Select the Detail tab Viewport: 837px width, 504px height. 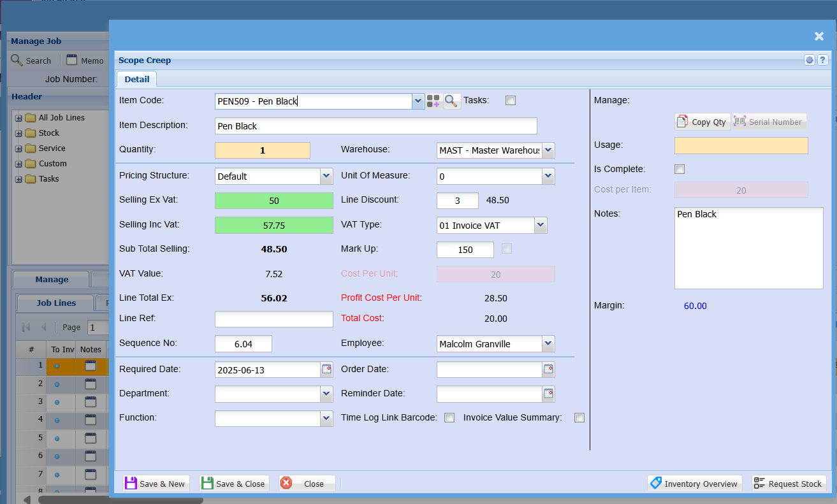coord(136,79)
